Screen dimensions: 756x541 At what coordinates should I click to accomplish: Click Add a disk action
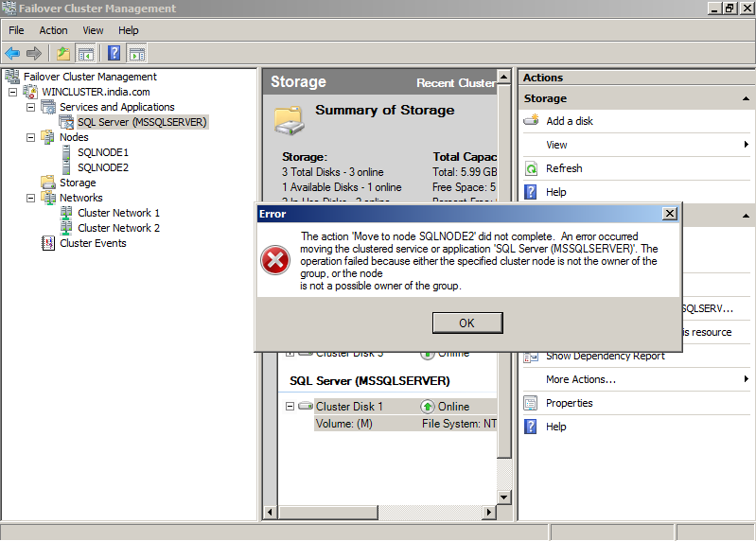tap(570, 121)
